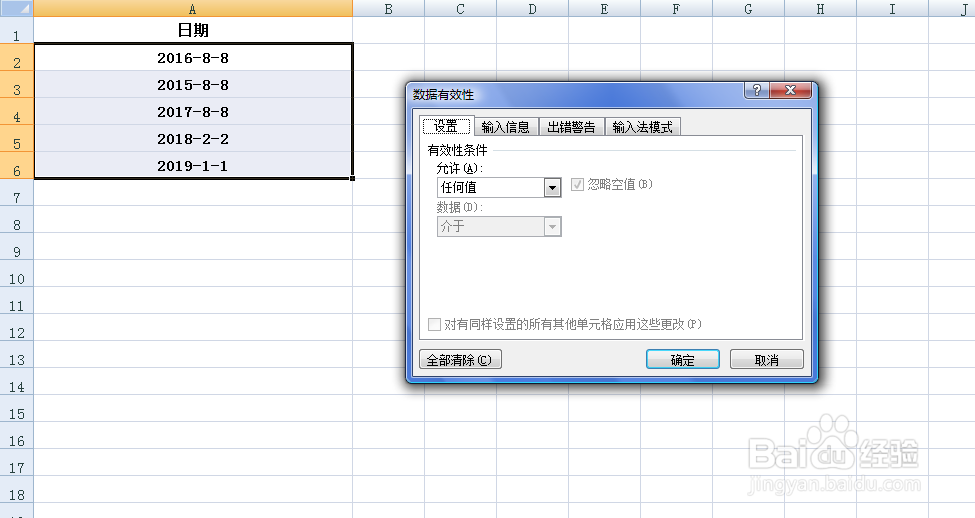Select row 18 header
This screenshot has height=518, width=975.
point(16,490)
